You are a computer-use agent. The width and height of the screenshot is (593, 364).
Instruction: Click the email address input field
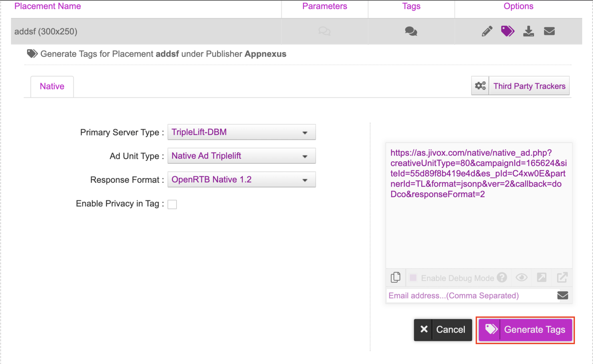pos(470,295)
